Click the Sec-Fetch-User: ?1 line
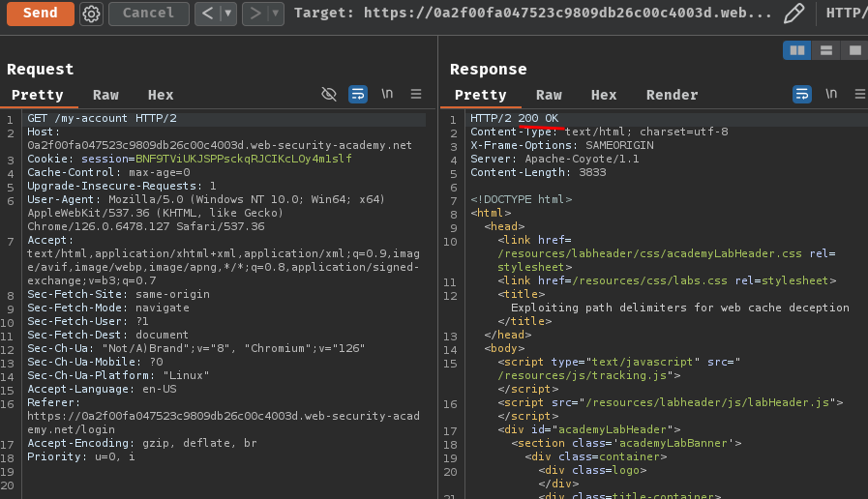The width and height of the screenshot is (868, 499). point(88,321)
